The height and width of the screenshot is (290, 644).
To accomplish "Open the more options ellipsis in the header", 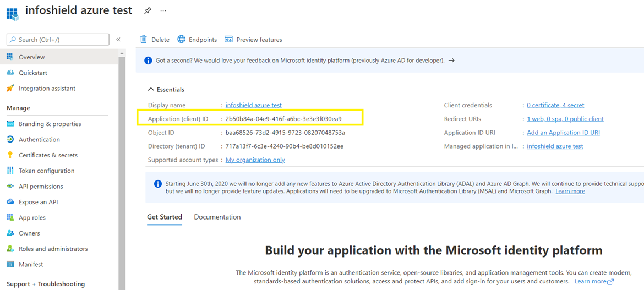I will 163,10.
